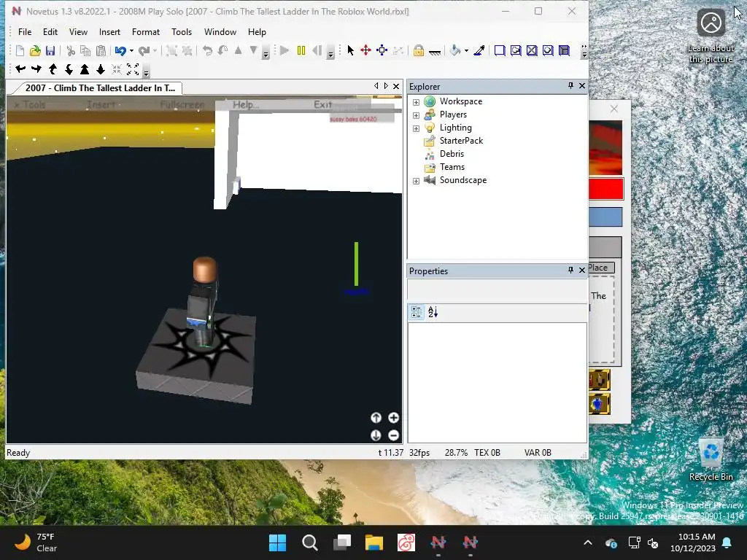Click the camera zoom in up-arrow icon
Viewport: 747px width, 560px height.
tap(85, 69)
